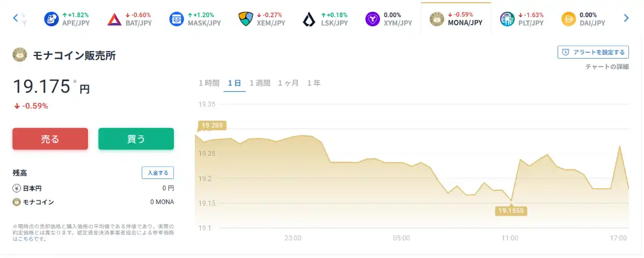Viewport: 644px width, 258px height.
Task: Open the DAI/JPY yellow icon
Action: click(x=569, y=19)
